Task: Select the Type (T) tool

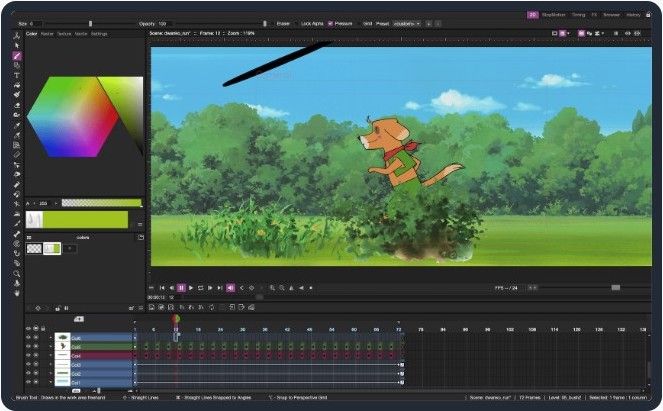Action: coord(16,75)
